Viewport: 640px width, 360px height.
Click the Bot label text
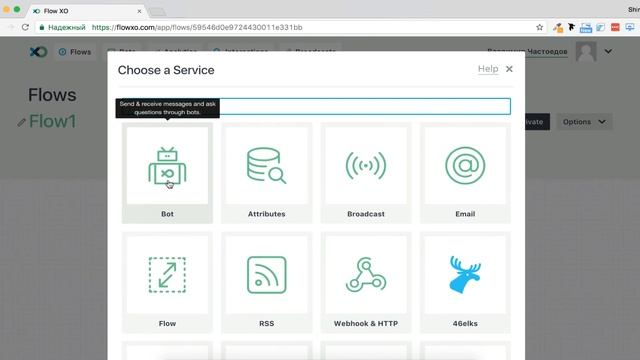167,214
